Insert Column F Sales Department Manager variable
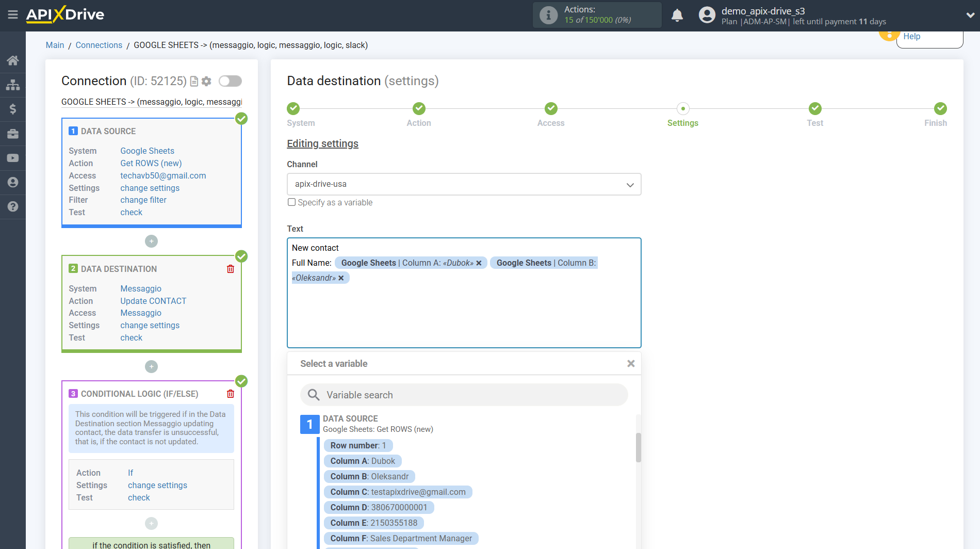This screenshot has width=980, height=549. [401, 538]
